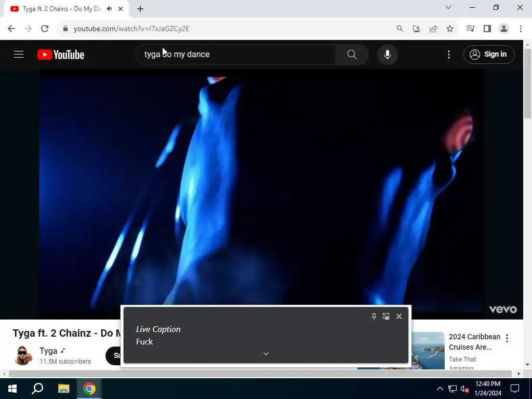
Task: Move Live Caption back into tab
Action: point(386,316)
